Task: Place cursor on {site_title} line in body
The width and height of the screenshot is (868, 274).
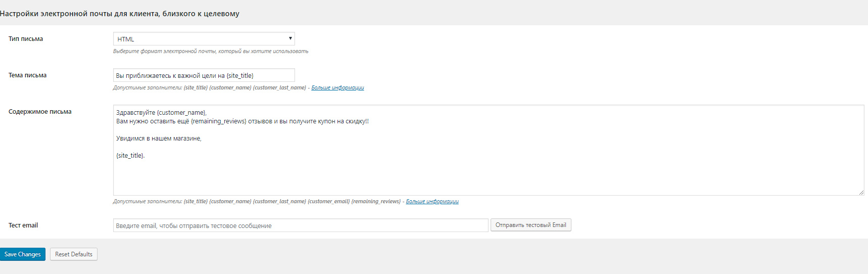Action: 130,156
